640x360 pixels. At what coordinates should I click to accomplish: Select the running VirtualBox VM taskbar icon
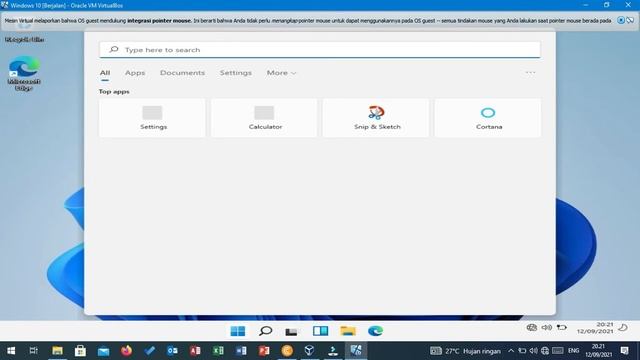pyautogui.click(x=356, y=351)
